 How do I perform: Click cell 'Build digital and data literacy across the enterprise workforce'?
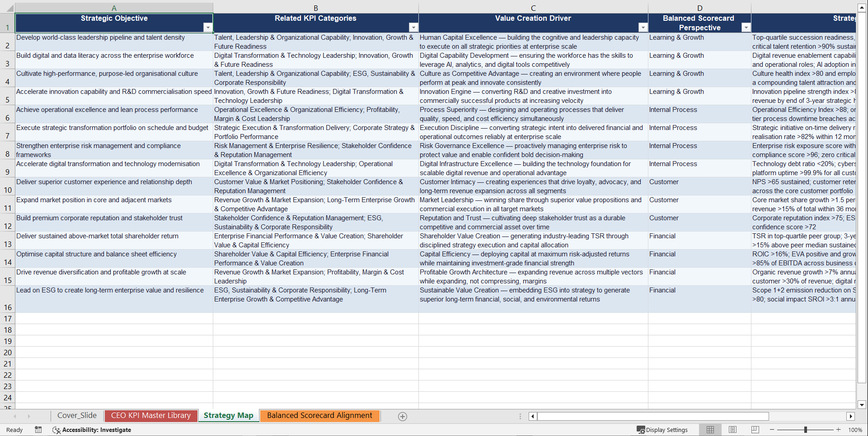tap(114, 60)
